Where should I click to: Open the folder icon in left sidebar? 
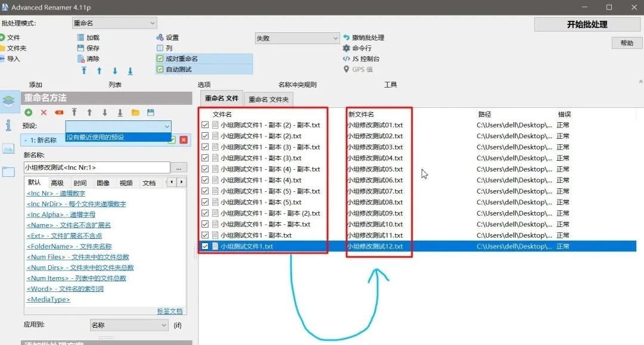click(8, 172)
